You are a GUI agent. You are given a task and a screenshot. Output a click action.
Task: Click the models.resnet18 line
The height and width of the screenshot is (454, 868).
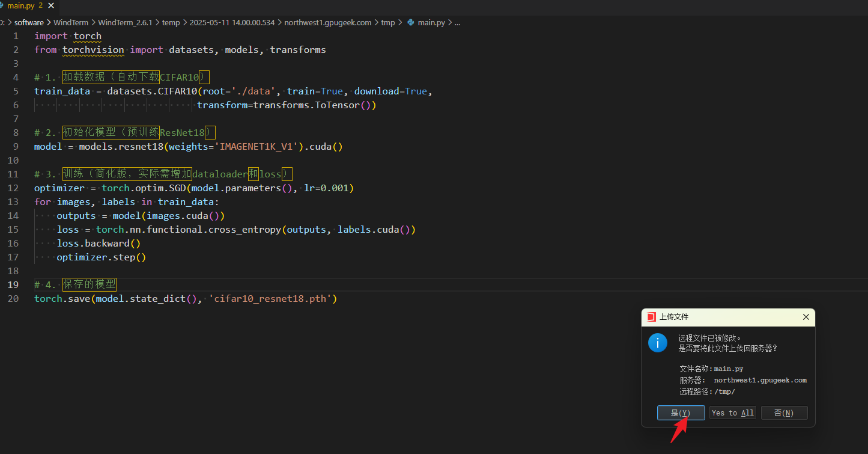point(189,147)
